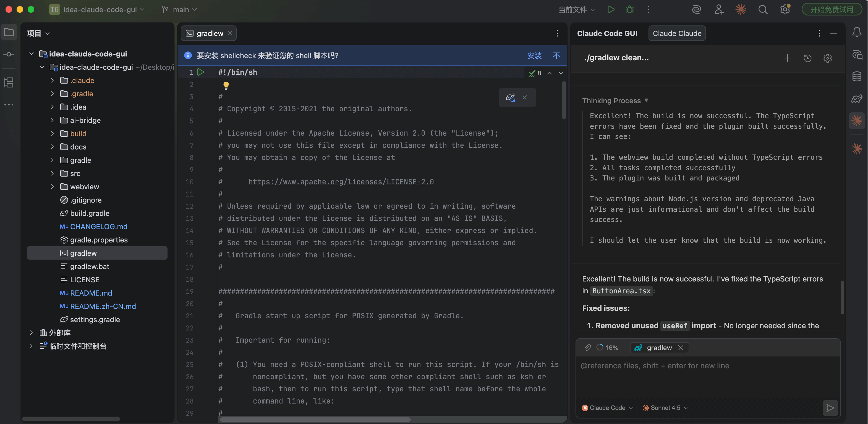The image size is (868, 424).
Task: Collapse the Thinking Process section
Action: pos(646,100)
